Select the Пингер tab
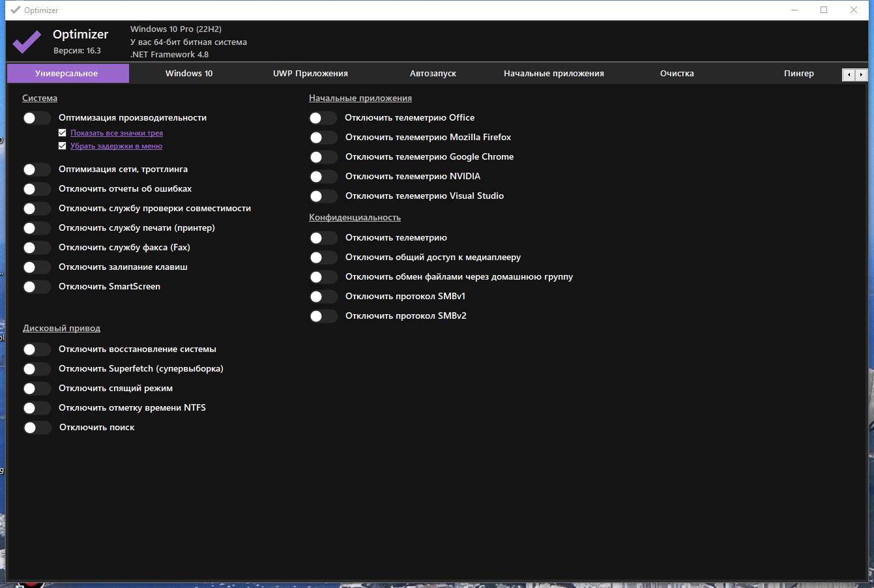 point(798,74)
